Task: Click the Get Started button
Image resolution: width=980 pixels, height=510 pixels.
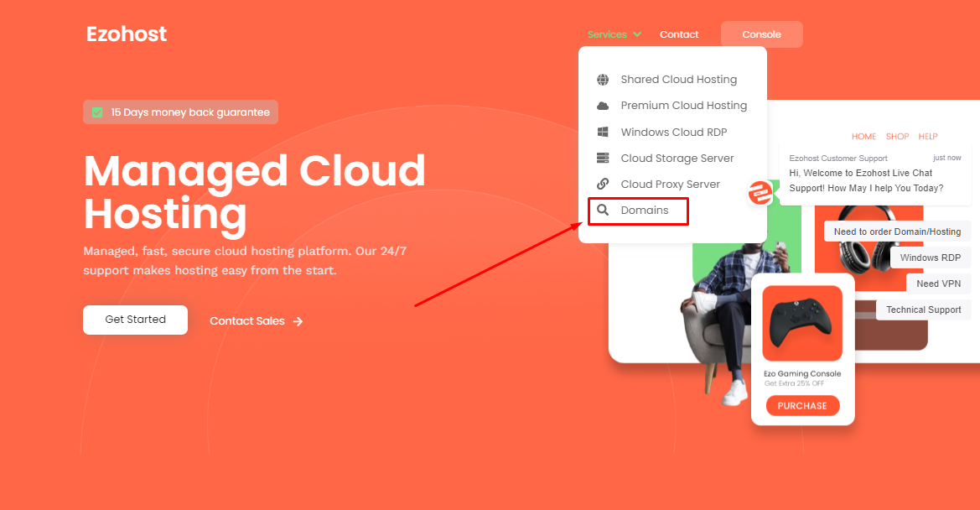Action: tap(135, 320)
